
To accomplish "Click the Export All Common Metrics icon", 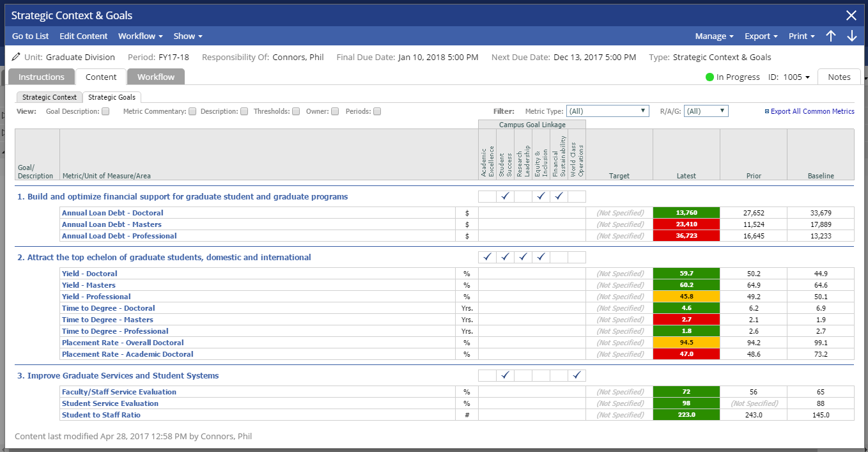I will pos(767,111).
